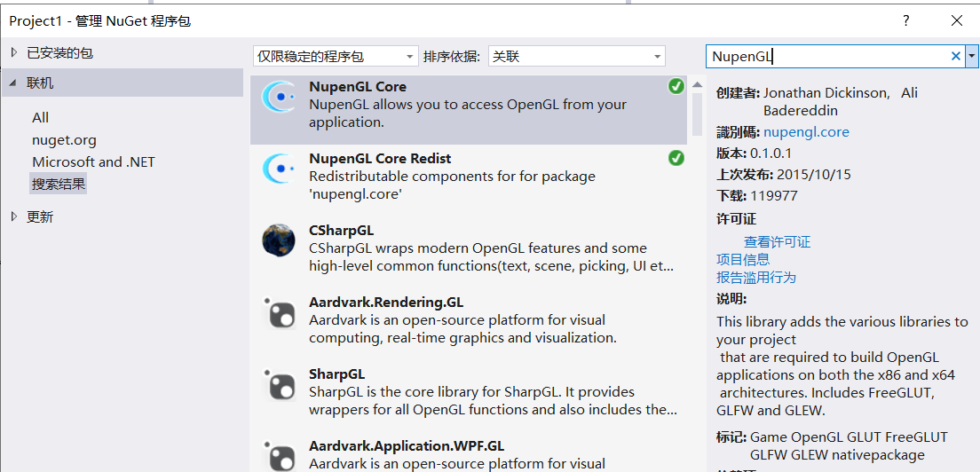The height and width of the screenshot is (472, 980).
Task: Click the installed checkmark on NupenGL Core
Action: tap(676, 86)
